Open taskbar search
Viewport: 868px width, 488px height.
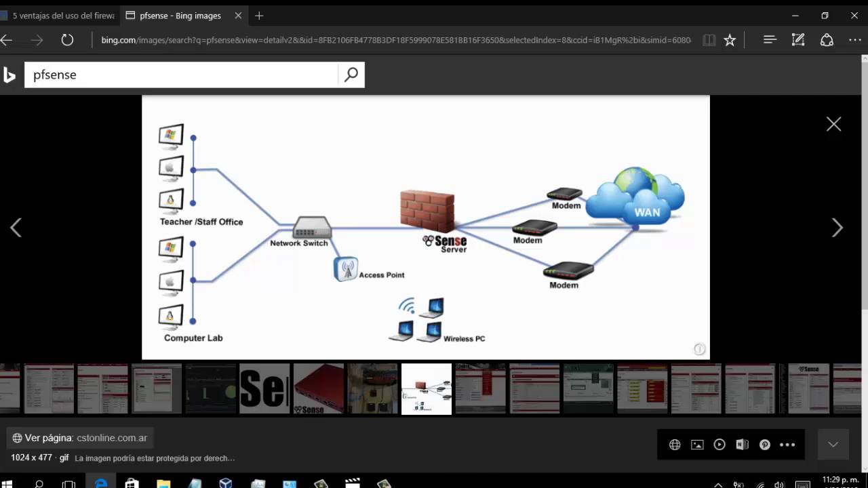coord(39,483)
